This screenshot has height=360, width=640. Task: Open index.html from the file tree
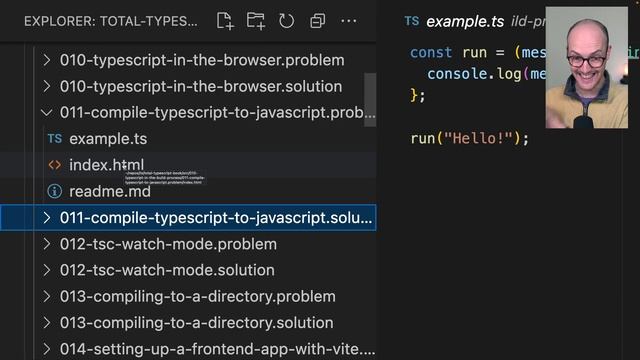coord(107,165)
